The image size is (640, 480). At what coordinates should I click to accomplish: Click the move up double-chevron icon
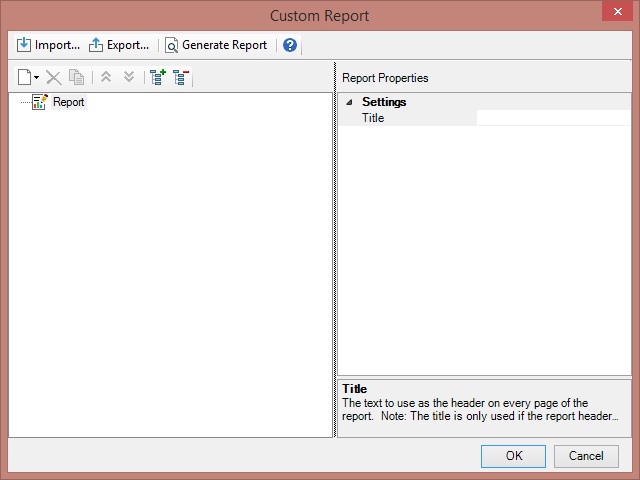pyautogui.click(x=106, y=77)
